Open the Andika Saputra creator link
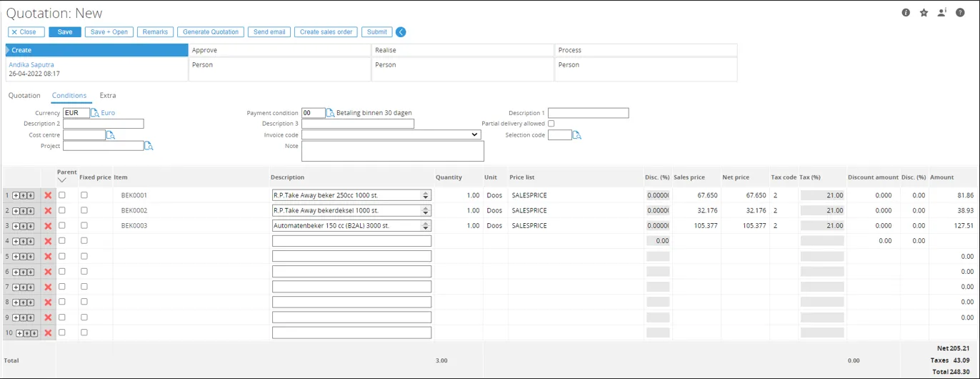The height and width of the screenshot is (379, 980). click(31, 65)
